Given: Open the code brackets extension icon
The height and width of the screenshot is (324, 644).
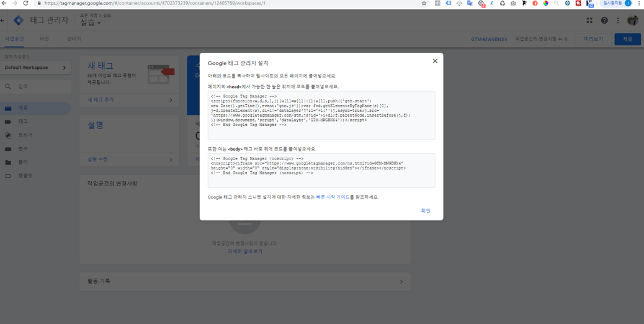Looking at the screenshot, I should click(437, 3).
